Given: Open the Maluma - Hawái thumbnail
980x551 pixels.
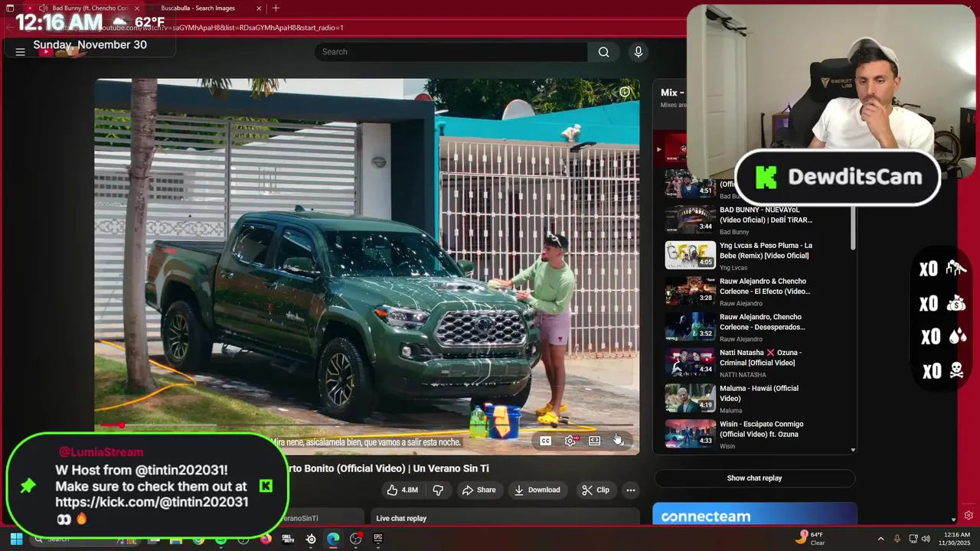Looking at the screenshot, I should [690, 398].
